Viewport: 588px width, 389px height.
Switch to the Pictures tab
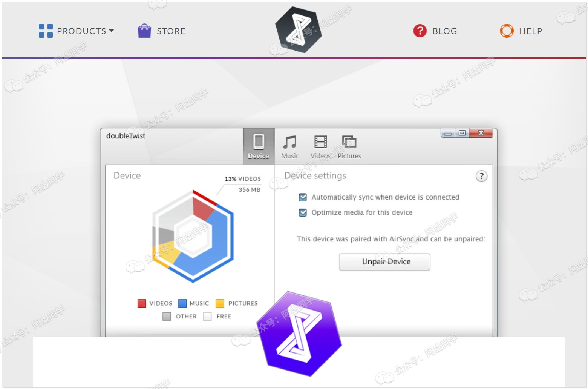click(349, 147)
